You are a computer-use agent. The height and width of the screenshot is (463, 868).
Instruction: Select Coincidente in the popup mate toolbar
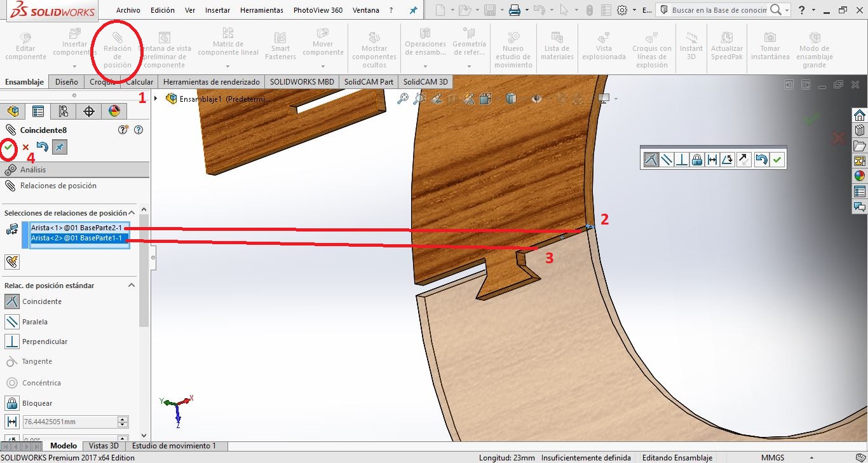click(651, 160)
